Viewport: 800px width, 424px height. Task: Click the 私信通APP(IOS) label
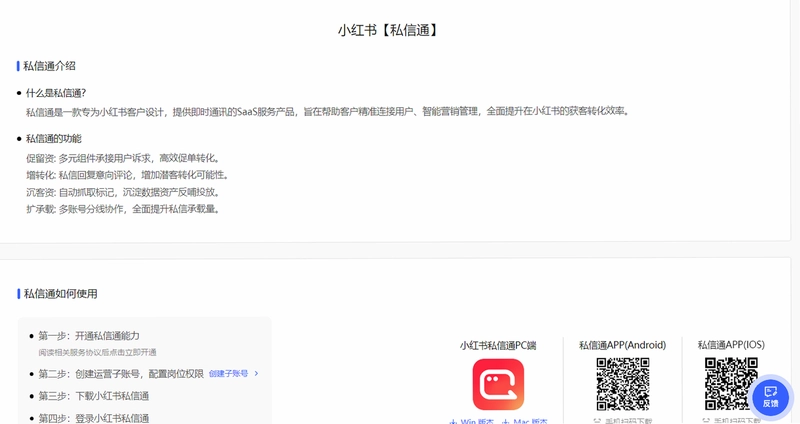(731, 345)
